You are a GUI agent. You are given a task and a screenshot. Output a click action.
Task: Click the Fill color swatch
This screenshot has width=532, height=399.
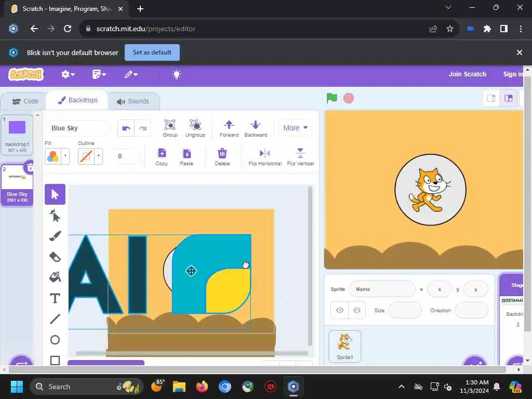[x=53, y=156]
